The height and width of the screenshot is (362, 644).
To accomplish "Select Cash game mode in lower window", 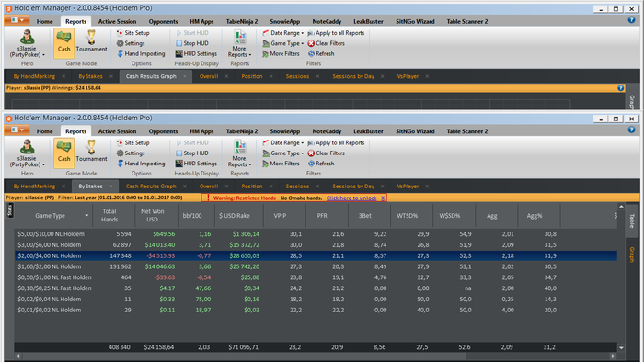I will click(63, 153).
